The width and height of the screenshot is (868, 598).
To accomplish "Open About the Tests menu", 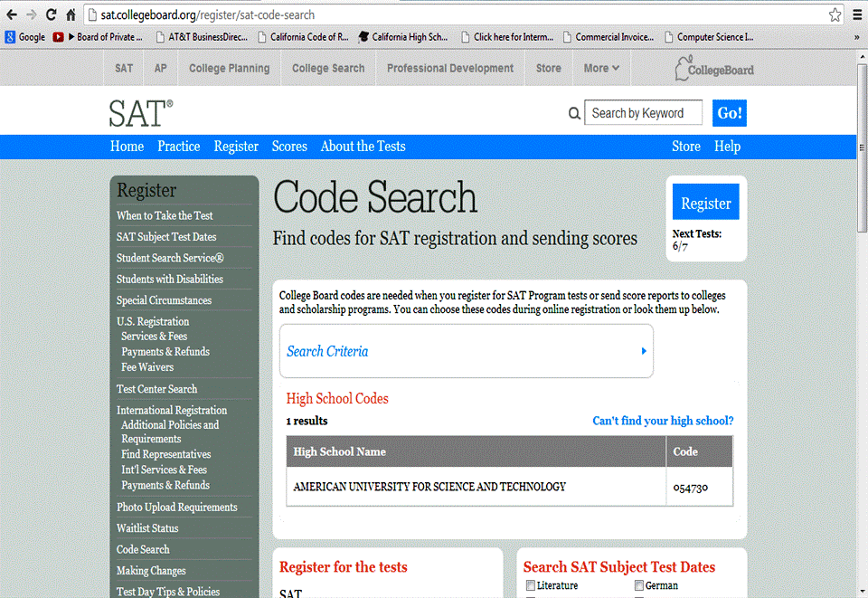I will pos(363,147).
